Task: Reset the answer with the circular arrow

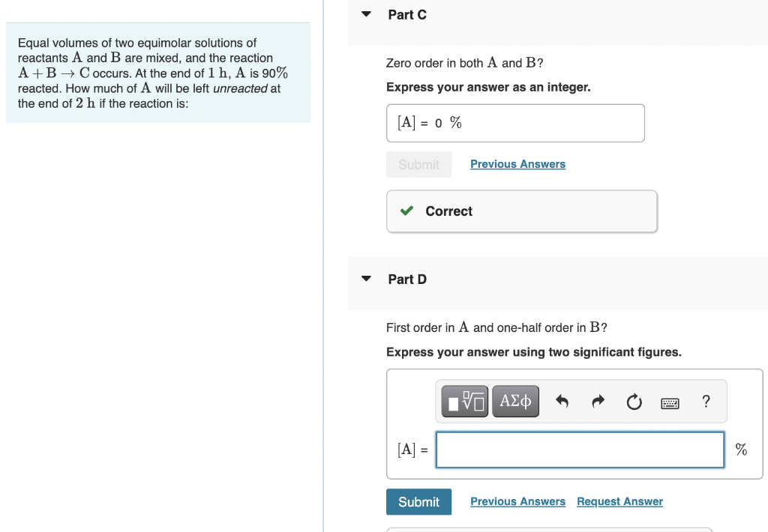Action: tap(634, 402)
